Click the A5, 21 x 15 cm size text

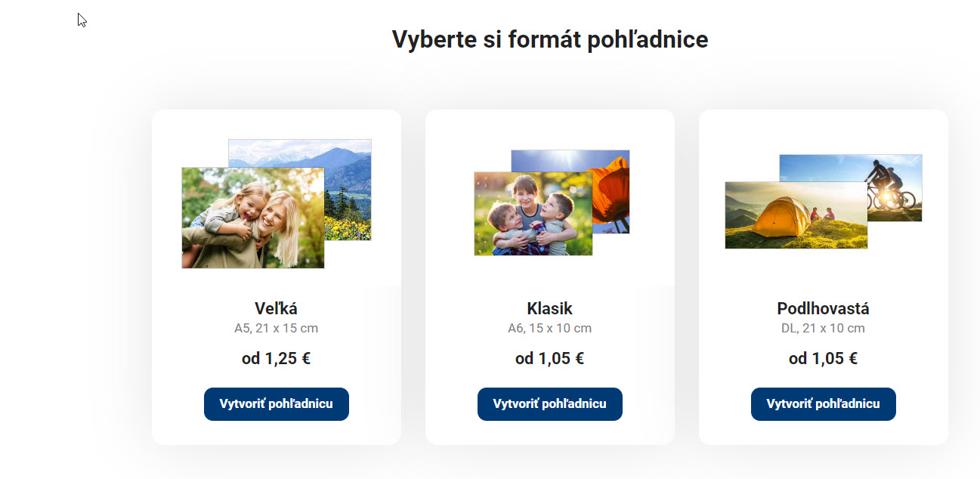click(x=276, y=329)
